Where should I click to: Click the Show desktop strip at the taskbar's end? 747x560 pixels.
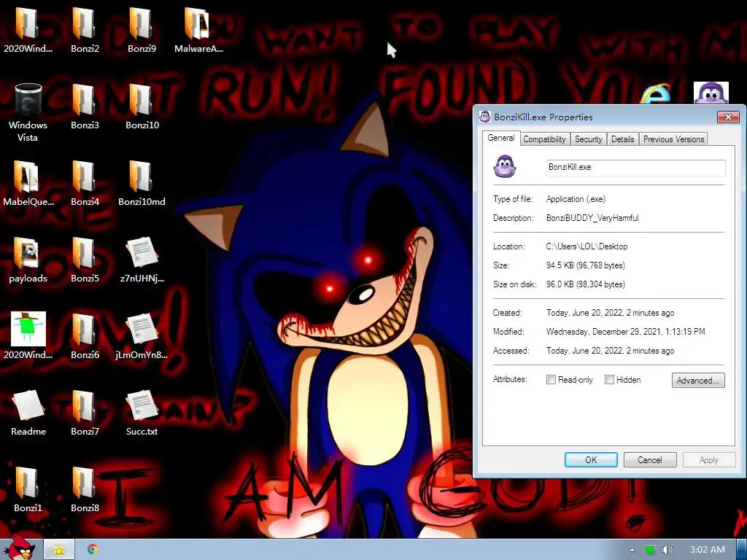(x=742, y=550)
